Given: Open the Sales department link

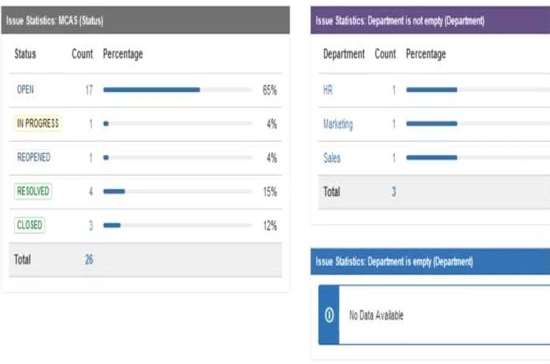Looking at the screenshot, I should (x=332, y=158).
